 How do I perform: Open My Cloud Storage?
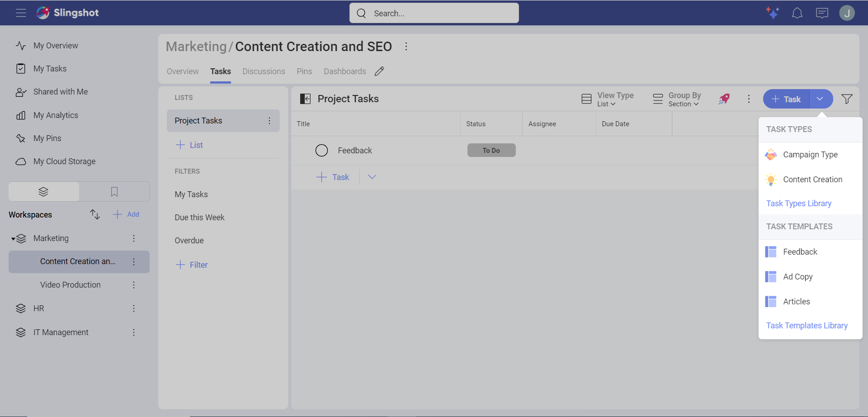64,161
